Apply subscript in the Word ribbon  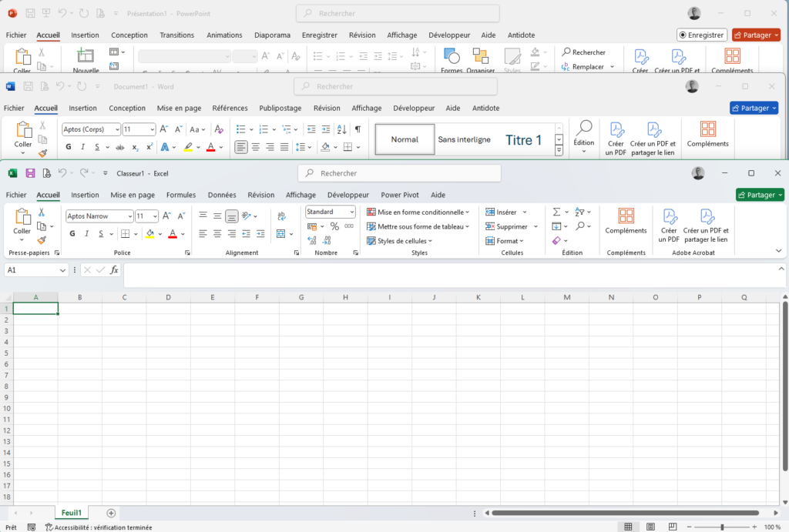point(135,147)
